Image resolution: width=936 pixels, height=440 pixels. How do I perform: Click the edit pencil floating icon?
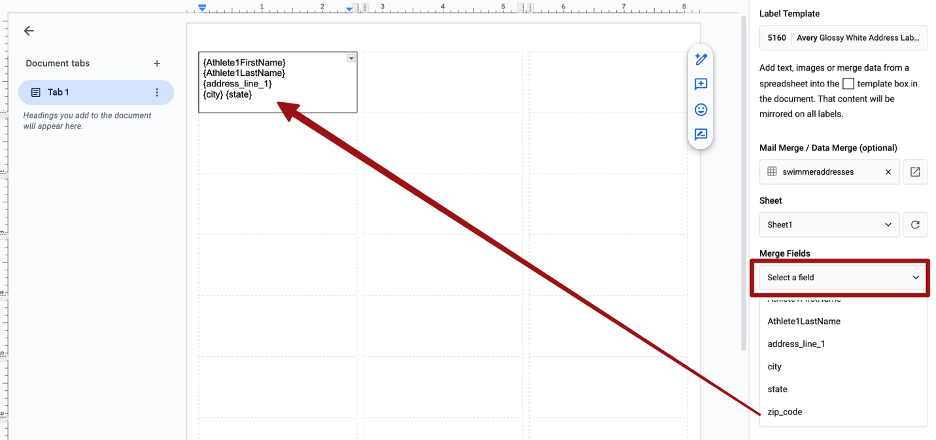click(x=701, y=59)
